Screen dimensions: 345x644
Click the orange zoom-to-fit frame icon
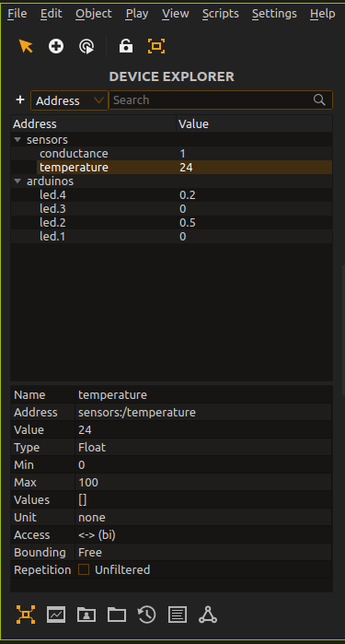[x=156, y=46]
